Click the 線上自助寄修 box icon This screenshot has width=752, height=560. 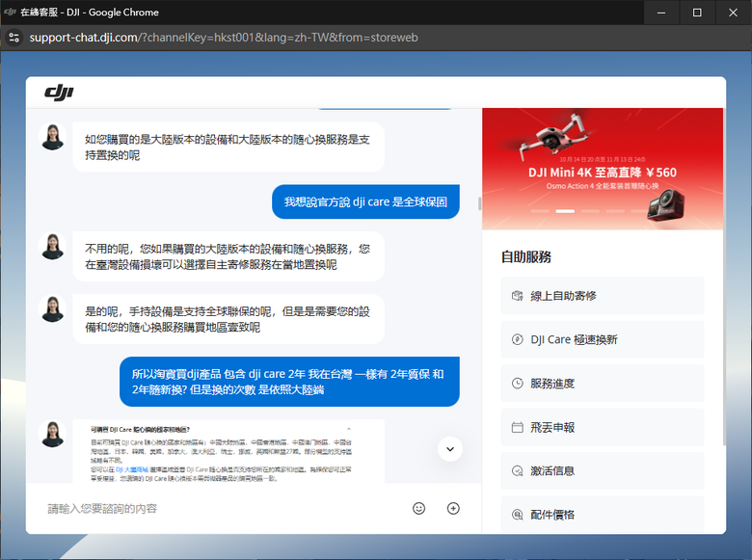[517, 296]
